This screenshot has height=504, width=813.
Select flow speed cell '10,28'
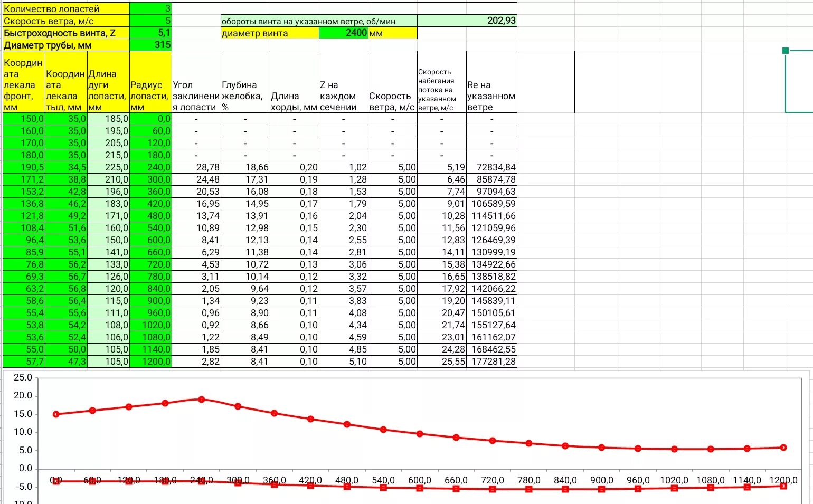[442, 216]
